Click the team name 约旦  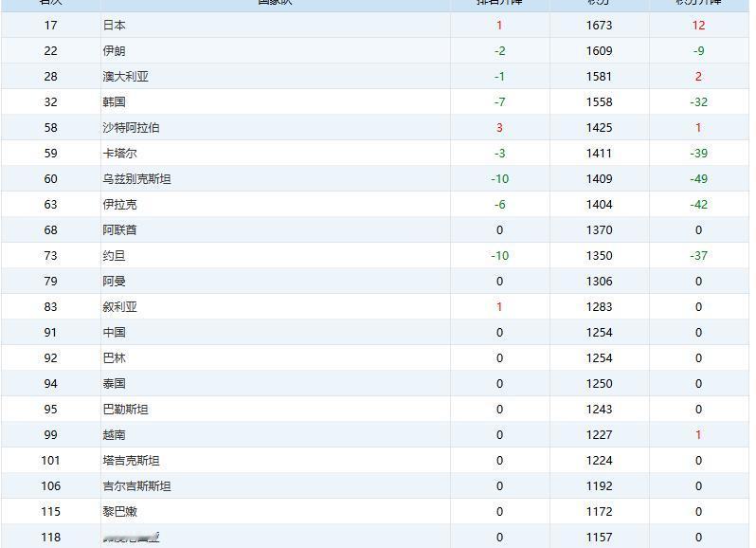pyautogui.click(x=114, y=256)
